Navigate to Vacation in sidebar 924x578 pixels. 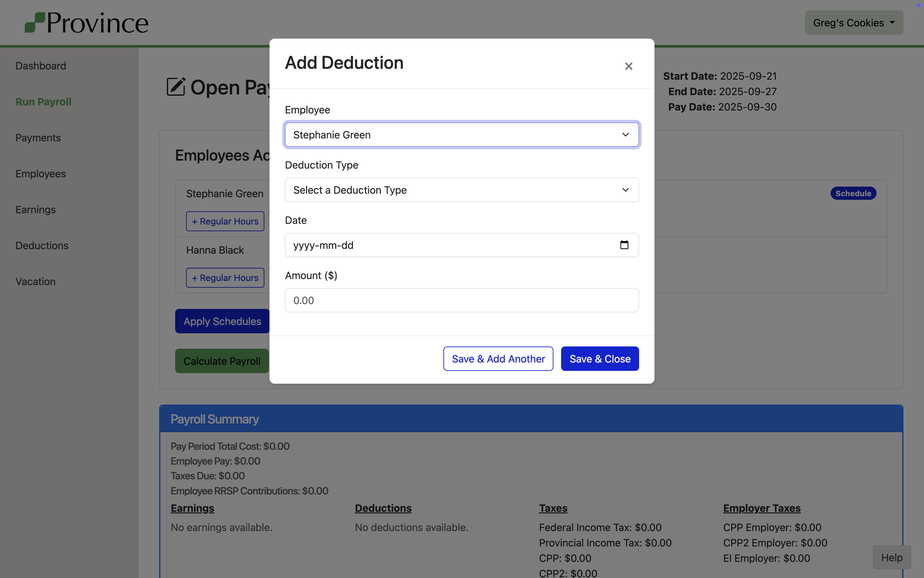pos(35,281)
